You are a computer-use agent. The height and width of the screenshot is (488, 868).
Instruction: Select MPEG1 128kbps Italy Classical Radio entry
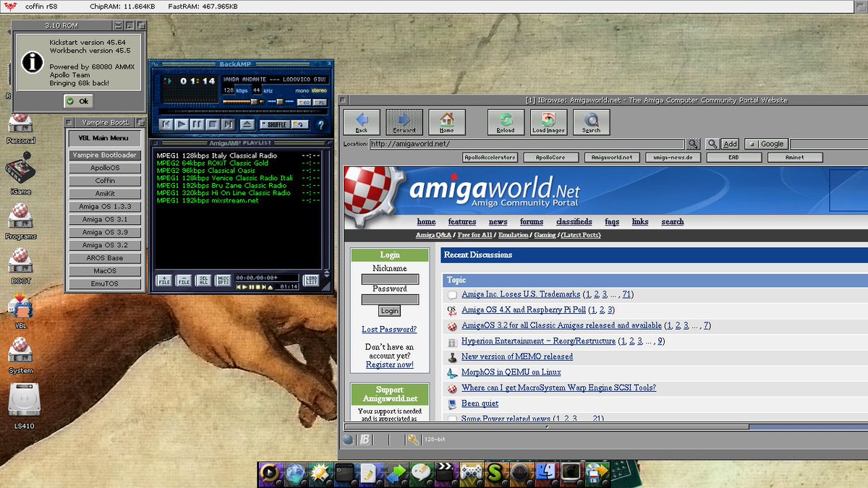pyautogui.click(x=238, y=155)
